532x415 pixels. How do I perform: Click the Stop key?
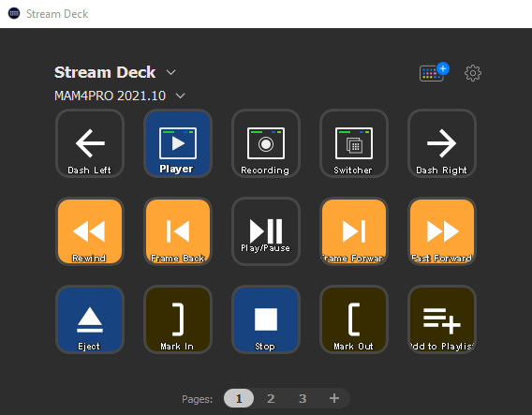pyautogui.click(x=266, y=319)
